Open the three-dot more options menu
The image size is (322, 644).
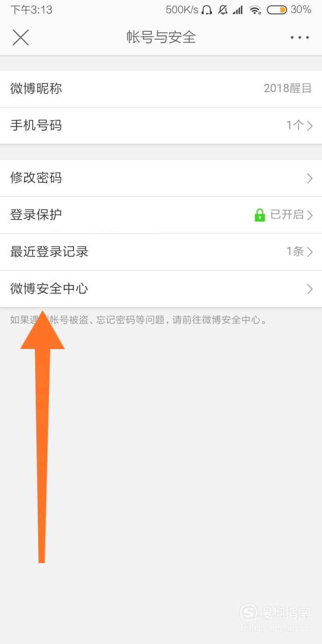tap(299, 37)
